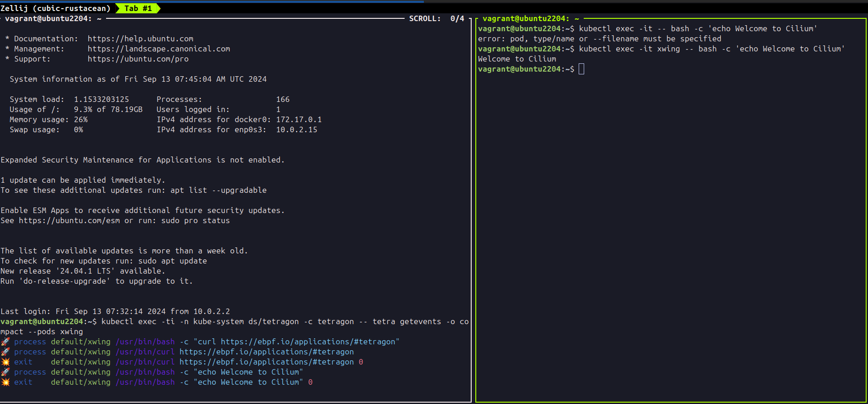This screenshot has height=404, width=868.
Task: Click the explosion icon on the echo exit line
Action: point(6,382)
